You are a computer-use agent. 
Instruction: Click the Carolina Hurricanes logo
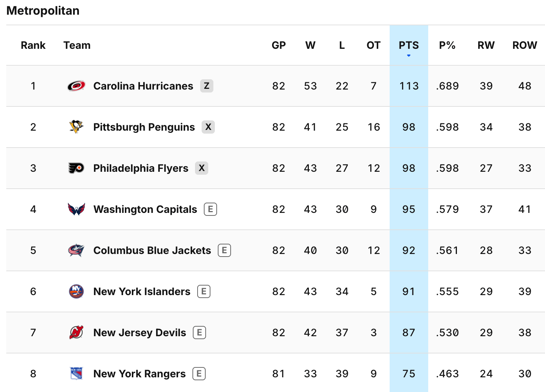(76, 86)
